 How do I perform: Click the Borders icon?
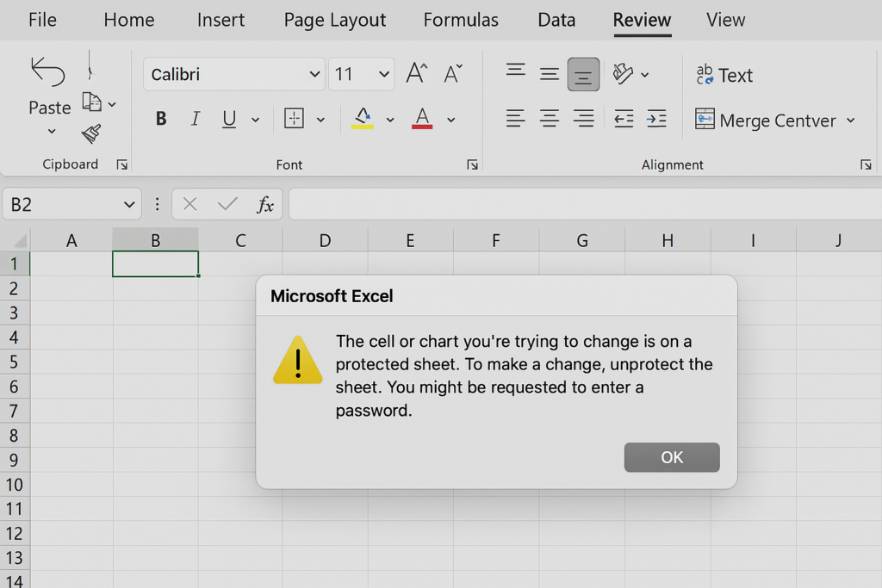294,119
